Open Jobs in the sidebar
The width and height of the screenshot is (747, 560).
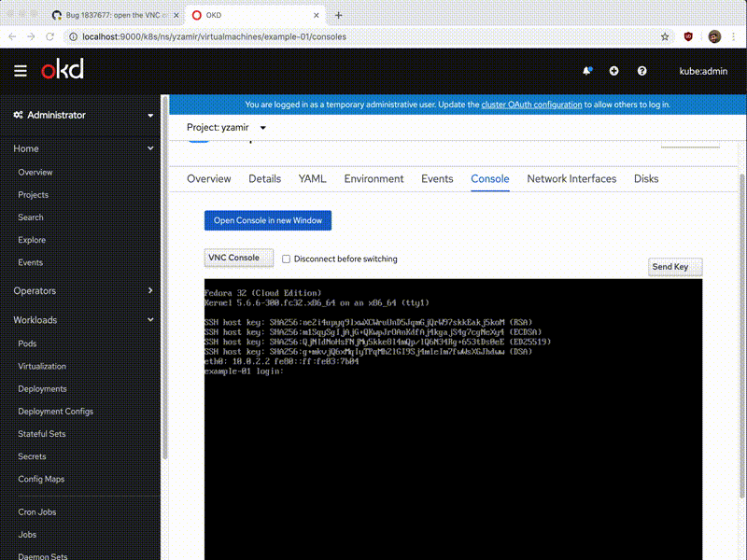(27, 534)
